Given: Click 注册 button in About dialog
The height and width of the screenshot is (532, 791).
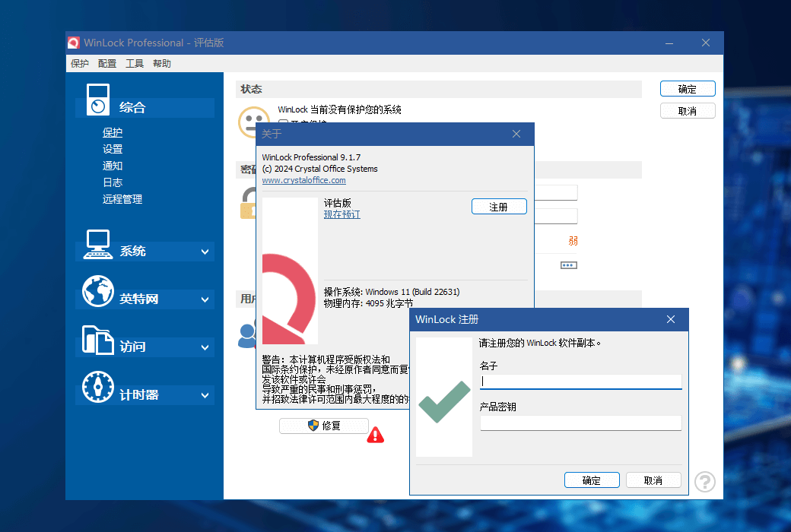Looking at the screenshot, I should [x=499, y=207].
